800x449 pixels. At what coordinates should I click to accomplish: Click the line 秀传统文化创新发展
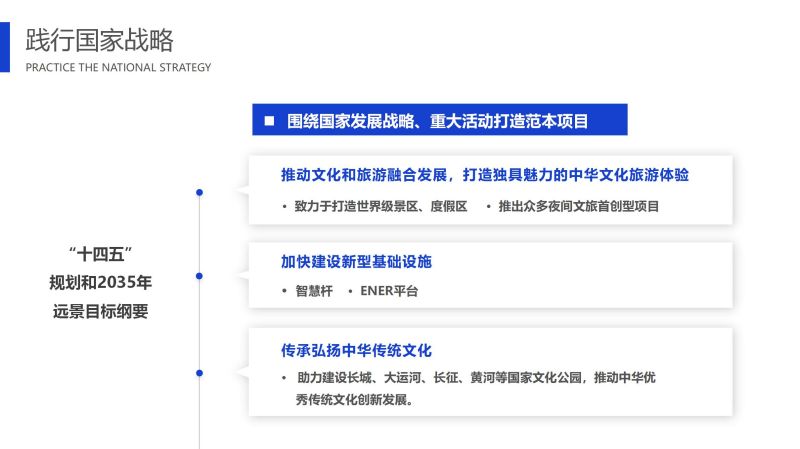(354, 400)
